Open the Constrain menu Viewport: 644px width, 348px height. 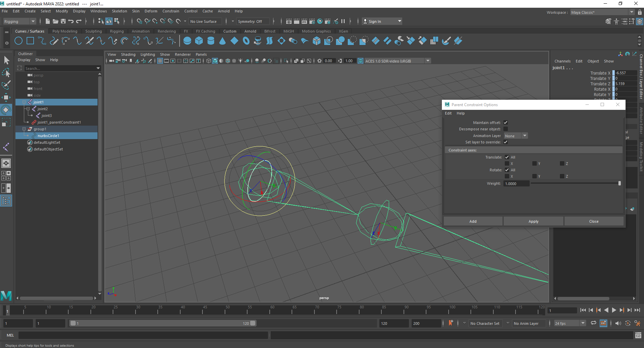pos(171,11)
